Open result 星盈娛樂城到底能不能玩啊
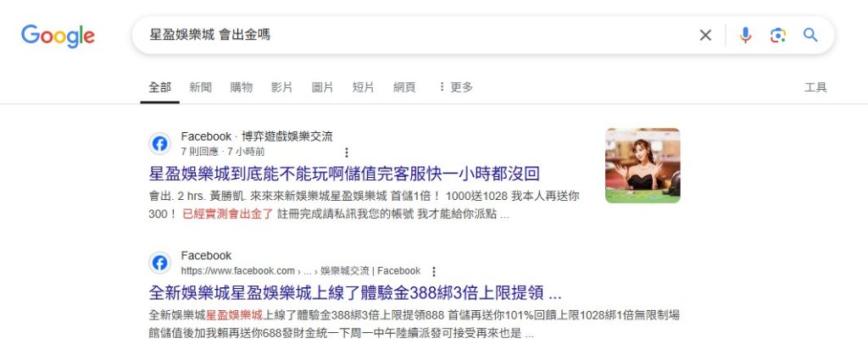The height and width of the screenshot is (355, 868). pyautogui.click(x=344, y=174)
